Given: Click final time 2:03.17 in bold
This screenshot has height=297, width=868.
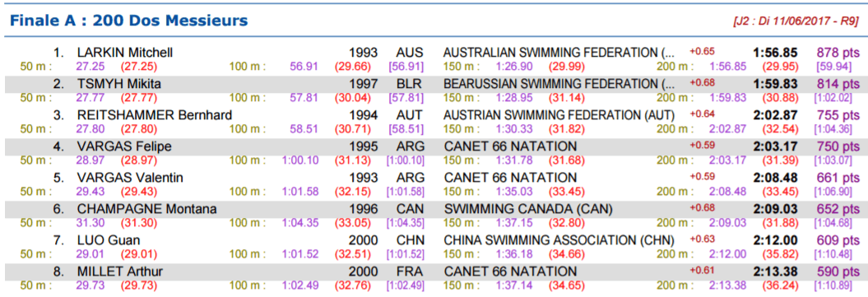Looking at the screenshot, I should pos(775,146).
